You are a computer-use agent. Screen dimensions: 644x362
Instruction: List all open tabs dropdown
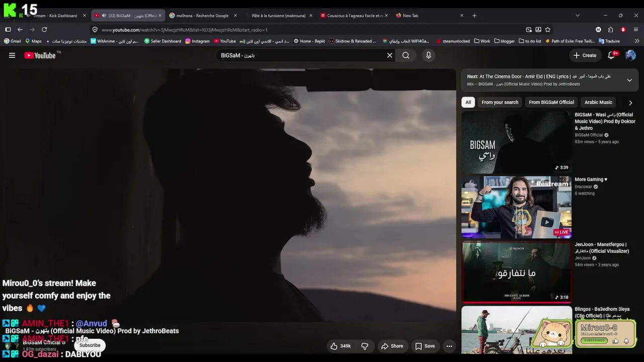coord(577,16)
